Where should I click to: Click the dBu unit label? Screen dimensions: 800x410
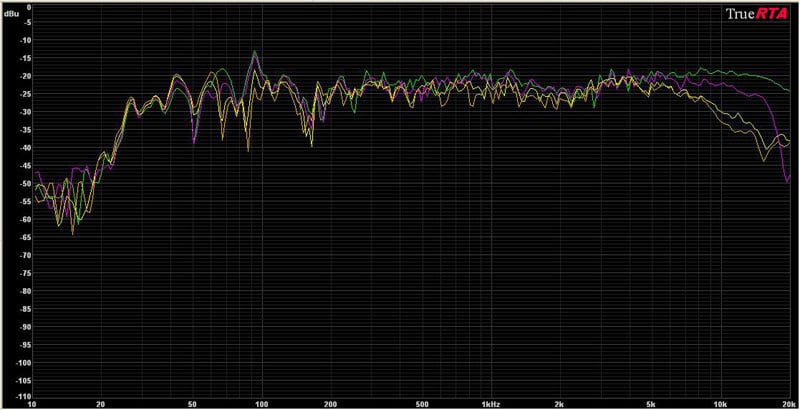pyautogui.click(x=12, y=15)
